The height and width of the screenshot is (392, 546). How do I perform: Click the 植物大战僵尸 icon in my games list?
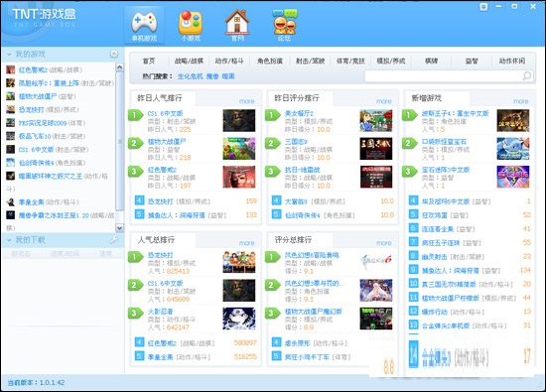click(11, 96)
